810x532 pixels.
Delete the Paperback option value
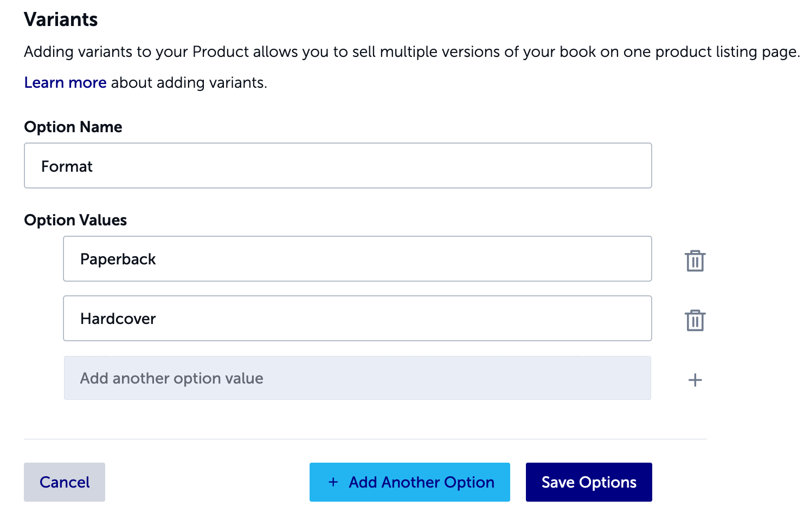point(695,261)
